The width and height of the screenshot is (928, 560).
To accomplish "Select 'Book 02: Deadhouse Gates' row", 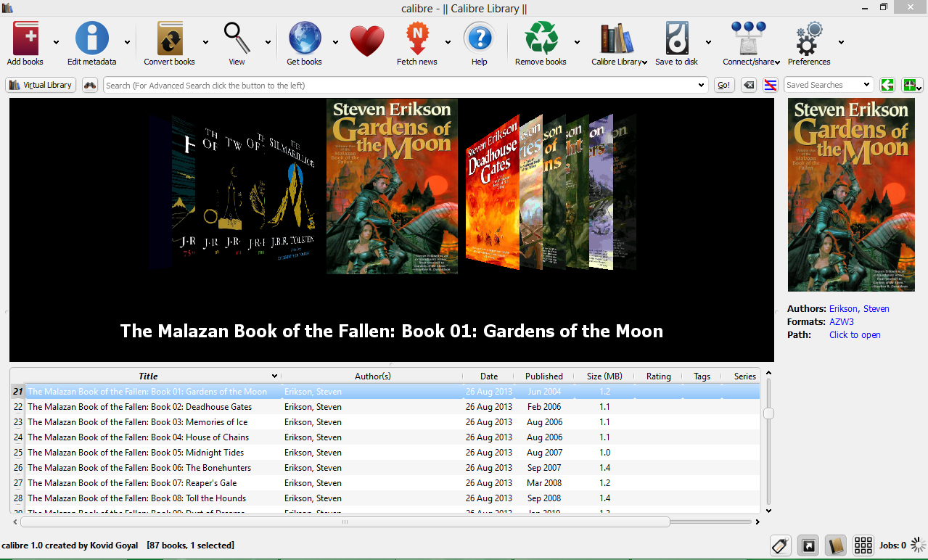I will (x=393, y=407).
